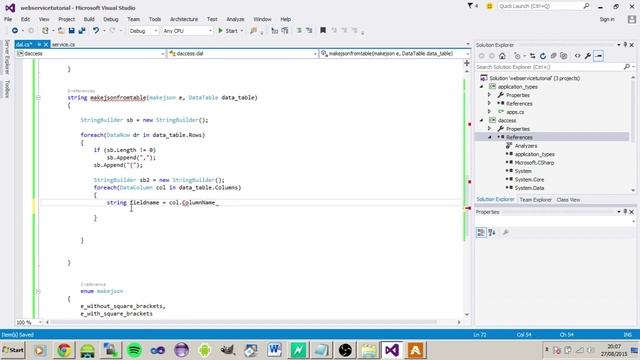This screenshot has width=640, height=360.
Task: Close the dal.cs tab
Action: 46,44
